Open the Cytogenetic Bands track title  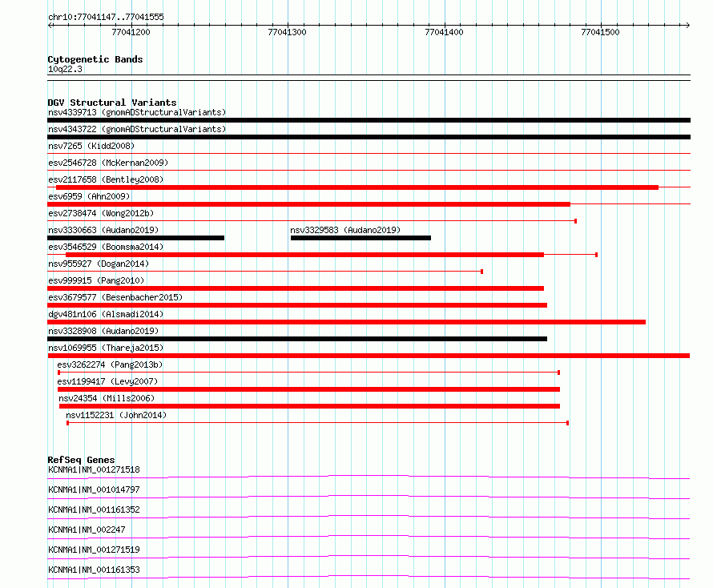pyautogui.click(x=95, y=59)
